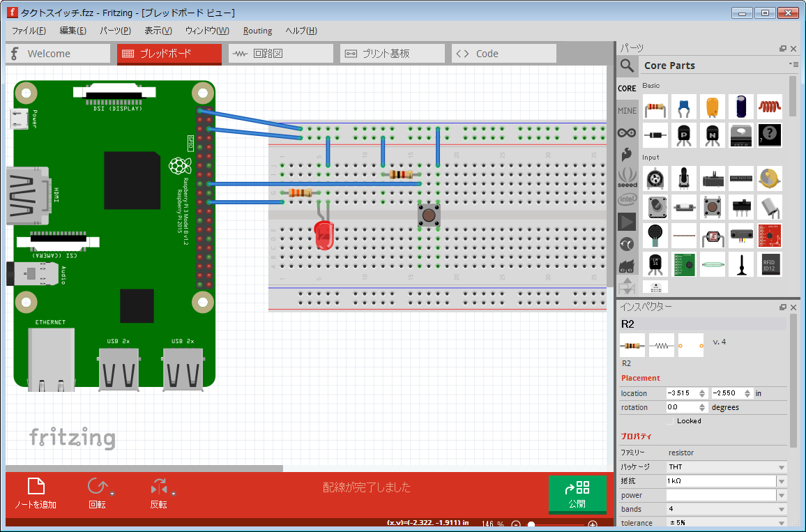Choose the RFID ID12 reader part
Screen dimensions: 806x532
point(770,264)
